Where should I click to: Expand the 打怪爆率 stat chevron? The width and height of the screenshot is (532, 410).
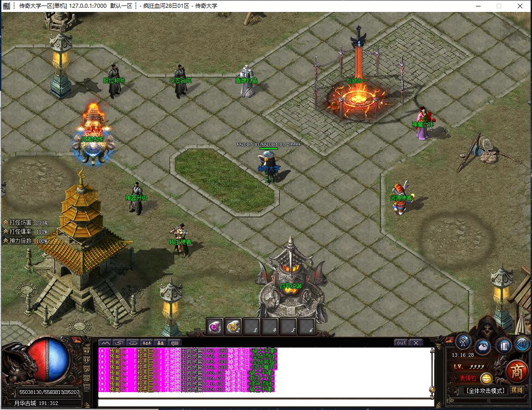(6, 231)
